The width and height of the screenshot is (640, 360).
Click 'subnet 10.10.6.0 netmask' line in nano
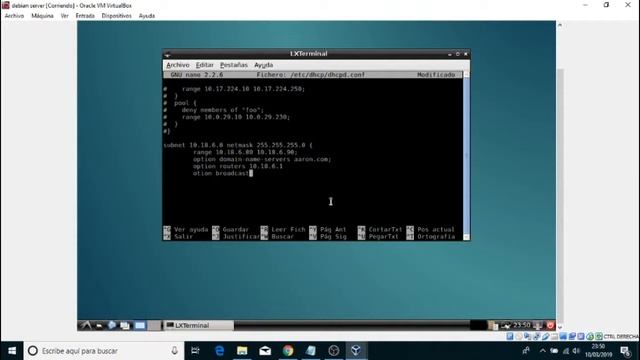coord(238,145)
